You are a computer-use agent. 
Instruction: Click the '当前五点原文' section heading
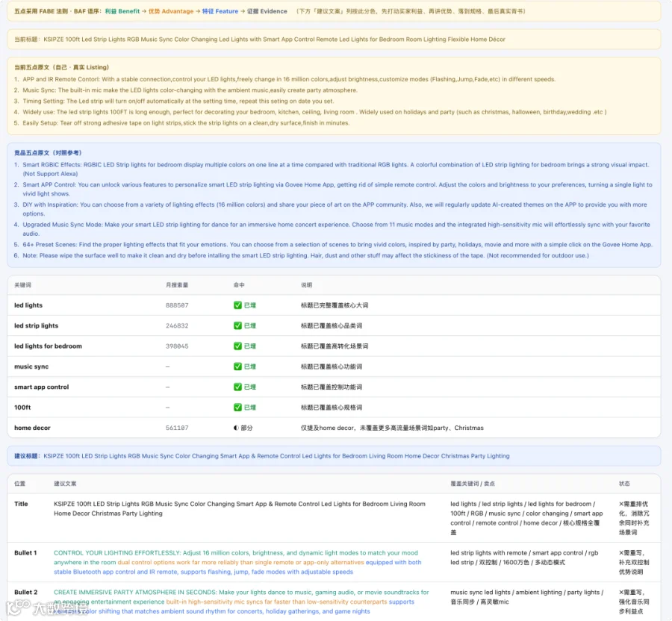pyautogui.click(x=62, y=67)
